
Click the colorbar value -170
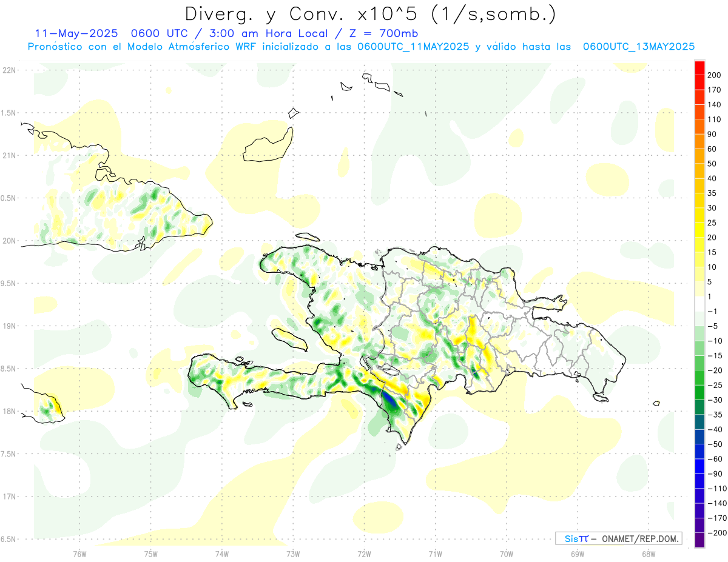[717, 518]
